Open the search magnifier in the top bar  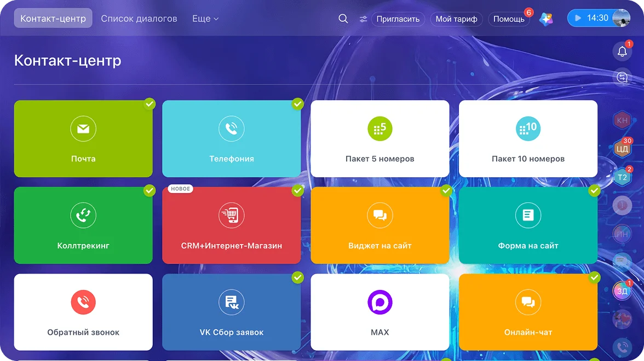click(343, 19)
